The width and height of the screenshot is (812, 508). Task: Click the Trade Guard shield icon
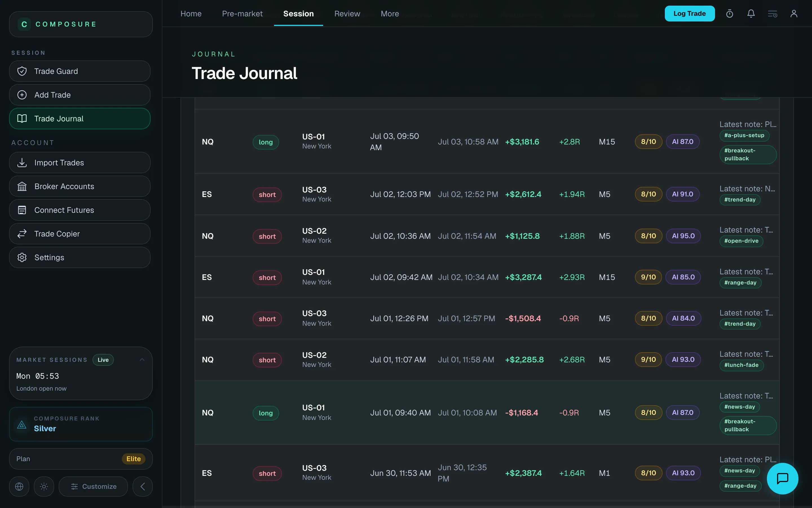coord(22,71)
